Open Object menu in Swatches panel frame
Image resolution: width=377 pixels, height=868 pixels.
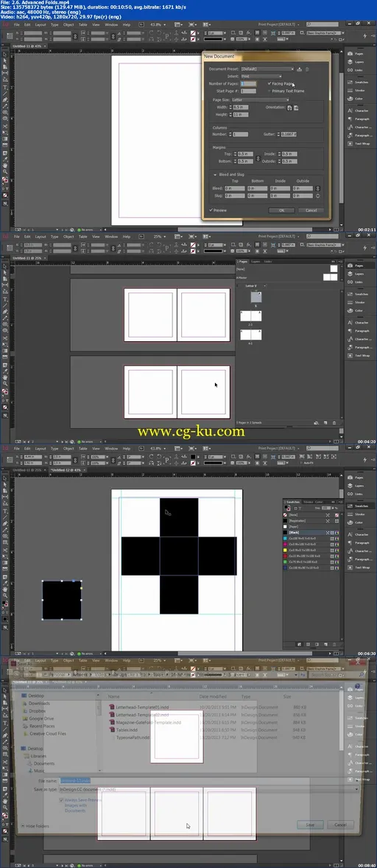tap(68, 449)
